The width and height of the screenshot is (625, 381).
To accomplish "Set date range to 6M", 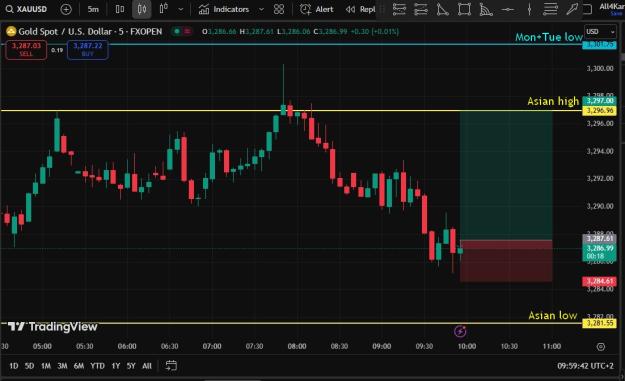I will pos(79,365).
